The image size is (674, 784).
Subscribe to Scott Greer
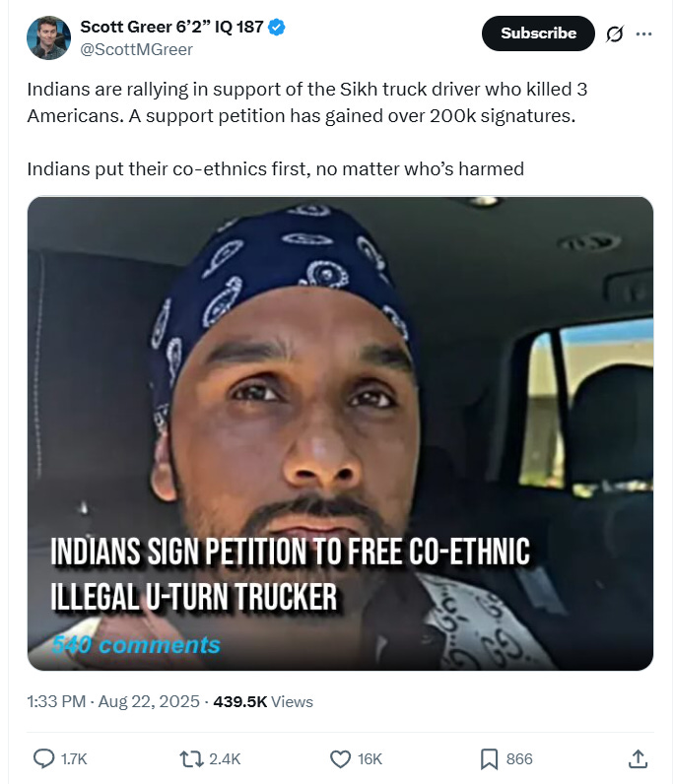(538, 33)
